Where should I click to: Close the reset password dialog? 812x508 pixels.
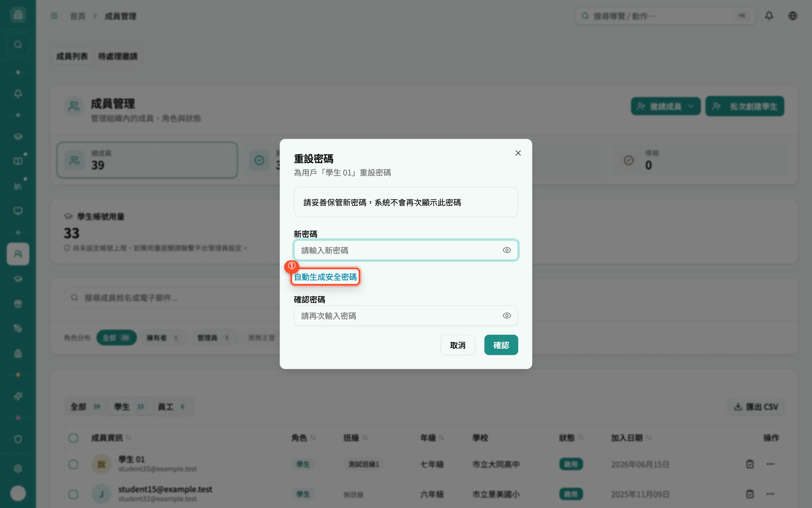point(518,153)
